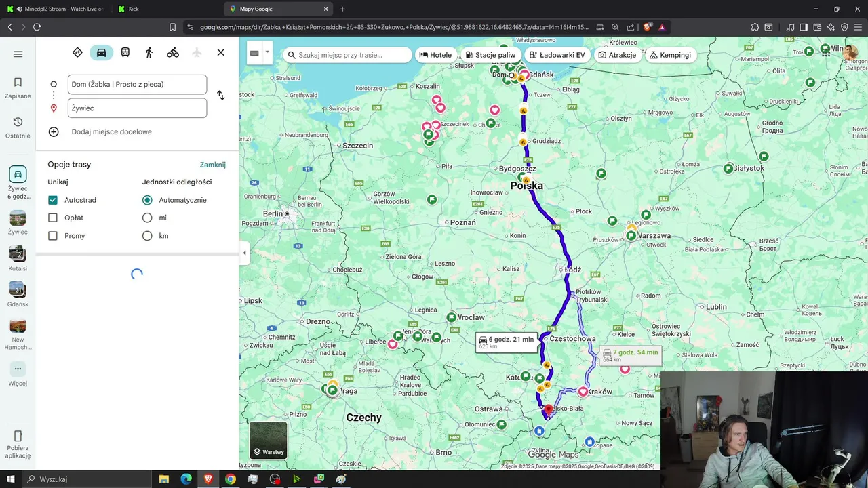
Task: Open the browser main menu
Action: [x=859, y=27]
